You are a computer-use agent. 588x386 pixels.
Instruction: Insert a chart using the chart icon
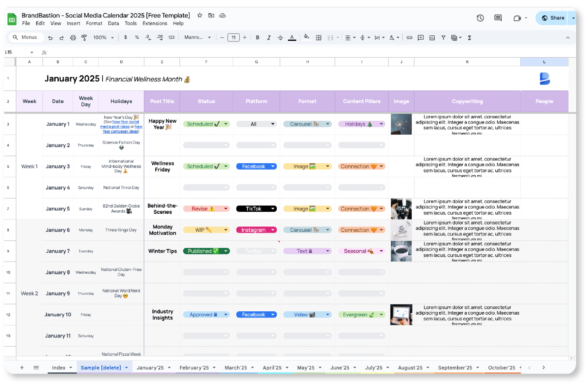(x=432, y=37)
